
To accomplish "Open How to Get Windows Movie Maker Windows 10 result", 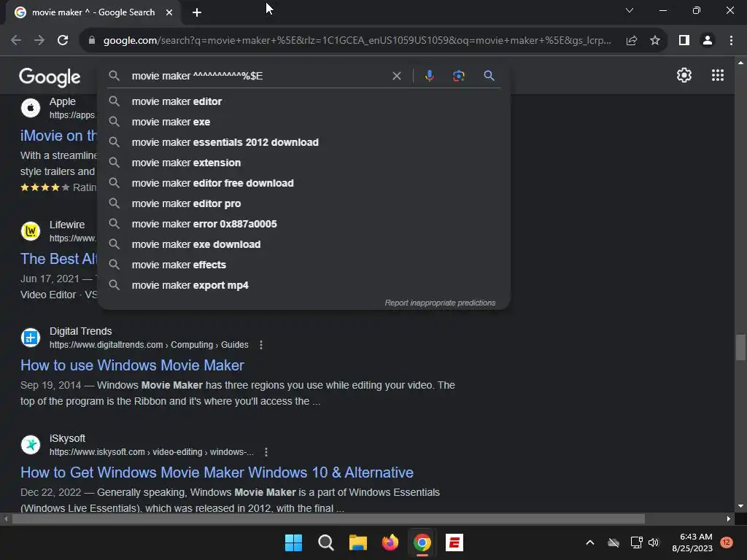I will [217, 472].
